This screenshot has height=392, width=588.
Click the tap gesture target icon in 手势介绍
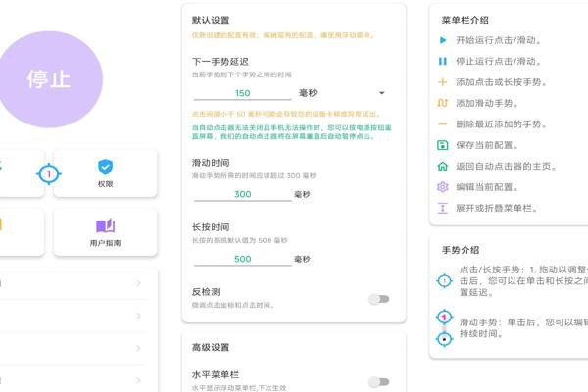point(444,280)
